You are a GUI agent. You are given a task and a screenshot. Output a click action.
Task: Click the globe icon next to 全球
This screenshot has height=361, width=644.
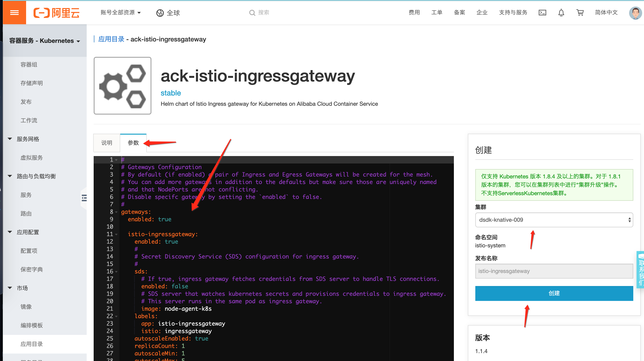(160, 13)
